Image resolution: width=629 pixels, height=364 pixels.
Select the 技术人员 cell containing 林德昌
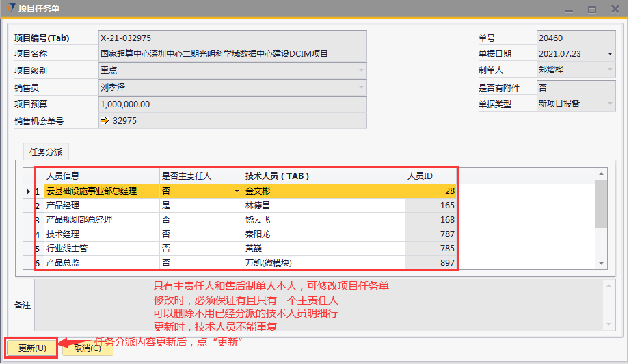(x=323, y=206)
